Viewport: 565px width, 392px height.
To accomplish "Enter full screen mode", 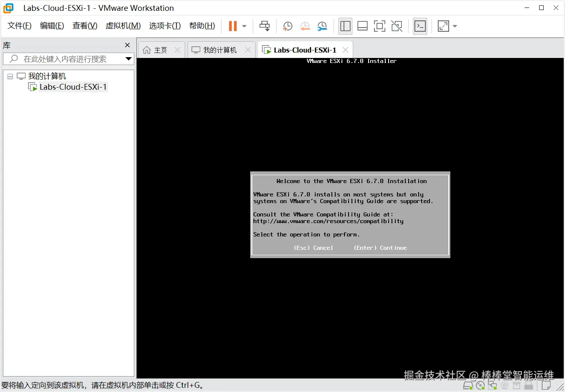I will [x=379, y=26].
